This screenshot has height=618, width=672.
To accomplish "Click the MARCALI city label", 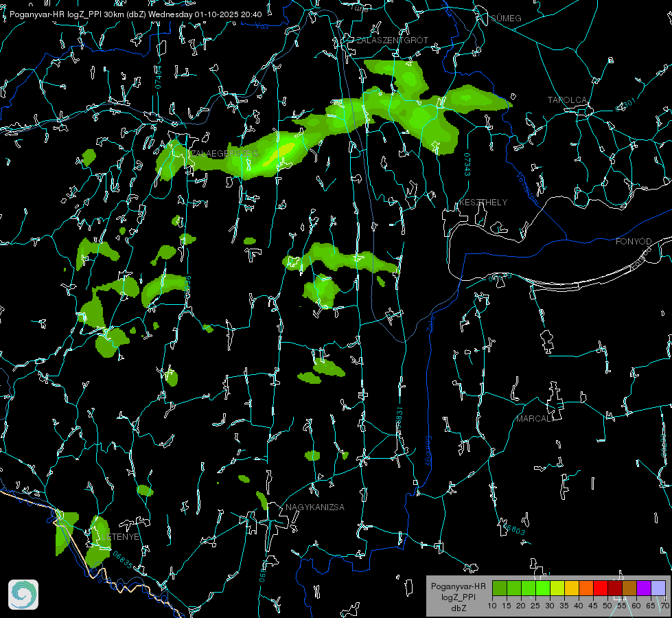I will [x=535, y=419].
